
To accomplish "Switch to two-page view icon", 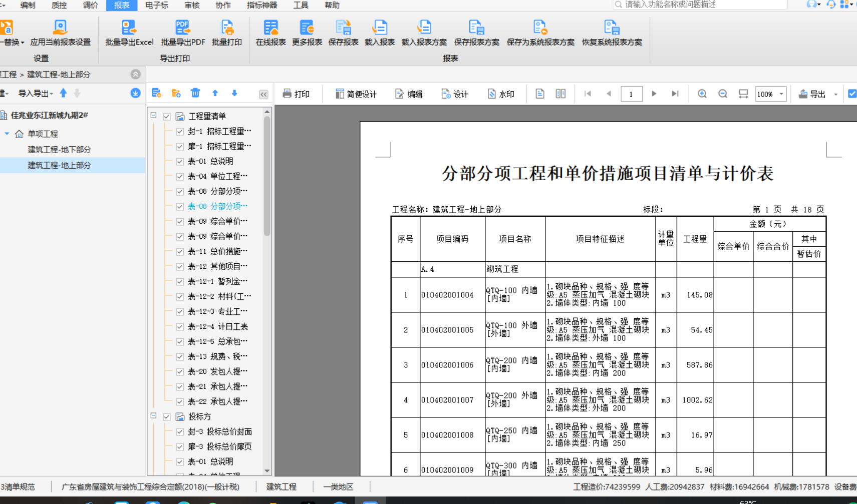I will [560, 94].
